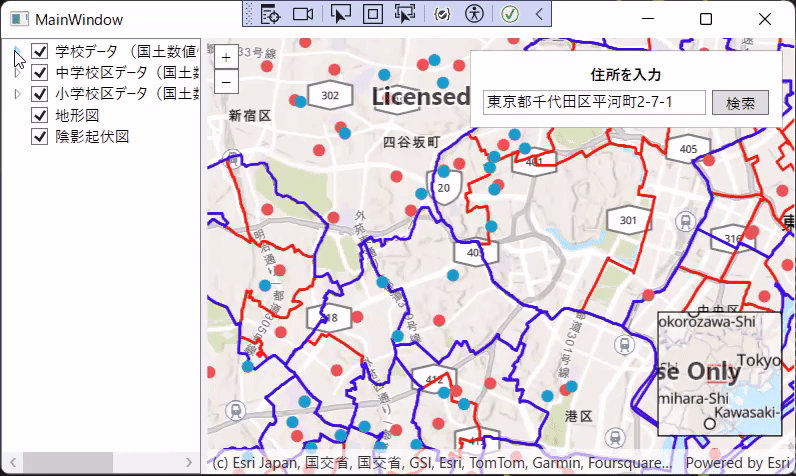796x476 pixels.
Task: Click the 港区 map label
Action: [579, 417]
